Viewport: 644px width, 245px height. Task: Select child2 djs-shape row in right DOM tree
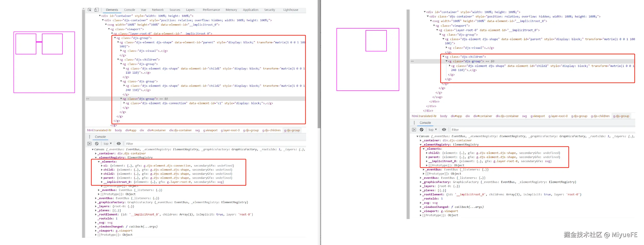(x=542, y=68)
